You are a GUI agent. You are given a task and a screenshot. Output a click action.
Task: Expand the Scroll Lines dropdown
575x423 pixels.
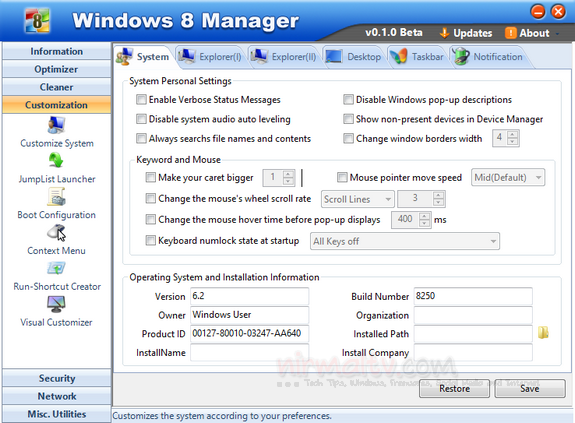(x=358, y=199)
